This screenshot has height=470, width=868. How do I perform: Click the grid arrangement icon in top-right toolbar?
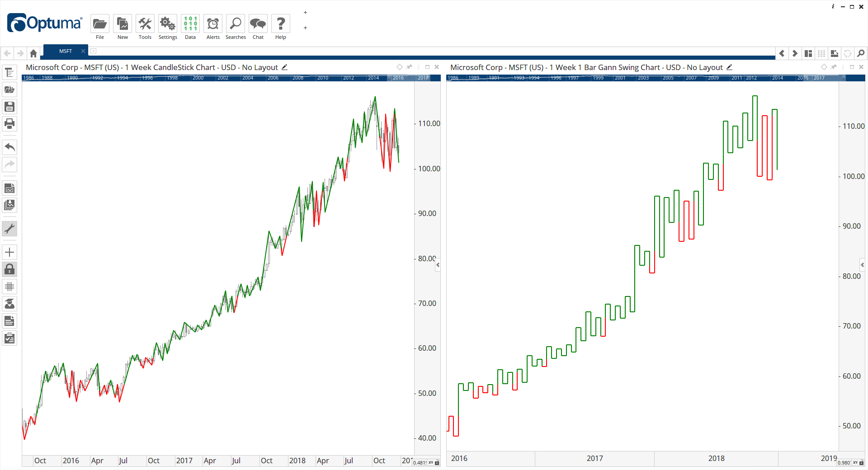[821, 53]
